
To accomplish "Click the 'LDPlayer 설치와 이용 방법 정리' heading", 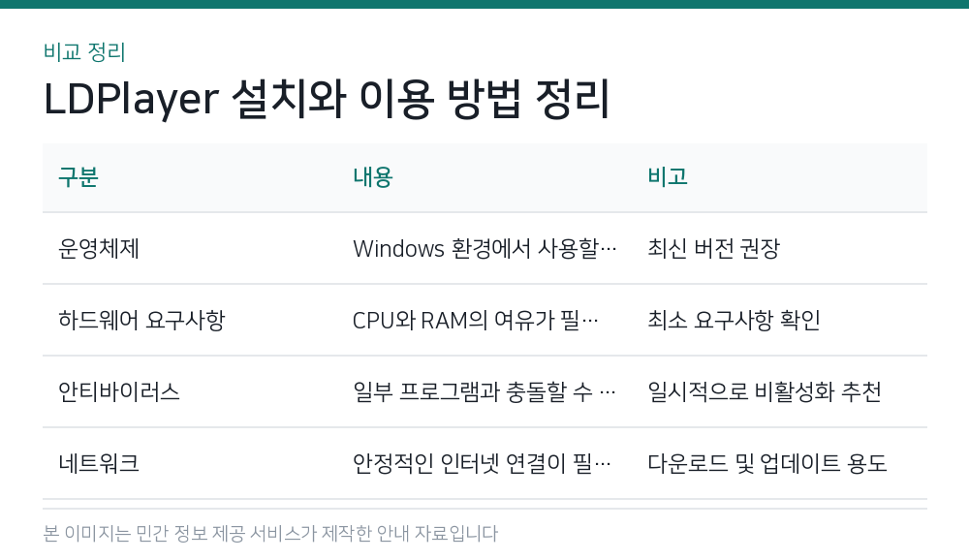I will click(327, 99).
